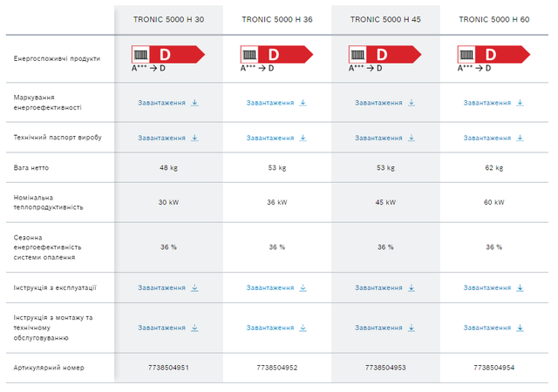This screenshot has width=558, height=392.
Task: Click the energy label D badge for TRONIC 5000 H 60
Action: 493,54
